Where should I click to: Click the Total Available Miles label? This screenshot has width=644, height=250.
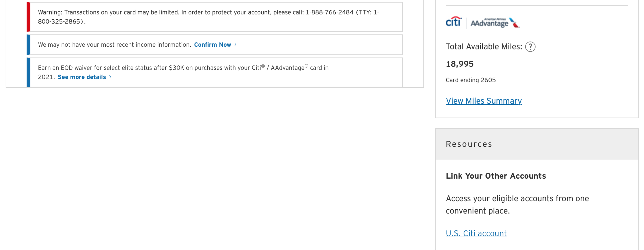click(484, 47)
